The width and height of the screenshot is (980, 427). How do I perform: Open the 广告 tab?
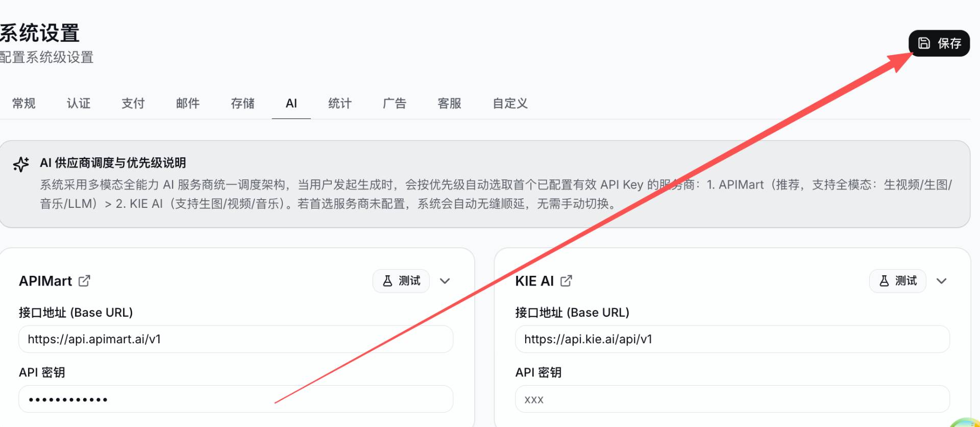(395, 104)
